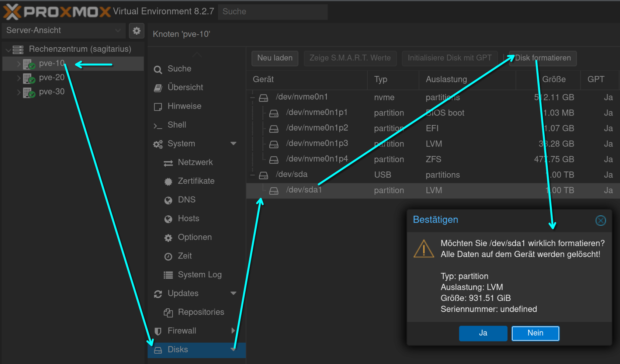This screenshot has width=620, height=364.
Task: Expand the pve-30 tree node
Action: 18,92
